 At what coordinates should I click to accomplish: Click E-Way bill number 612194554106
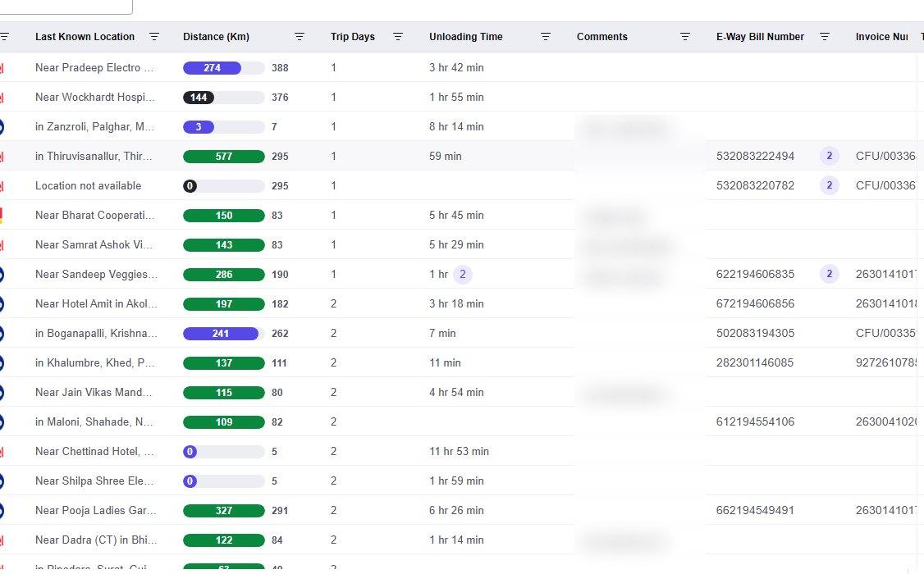[755, 421]
